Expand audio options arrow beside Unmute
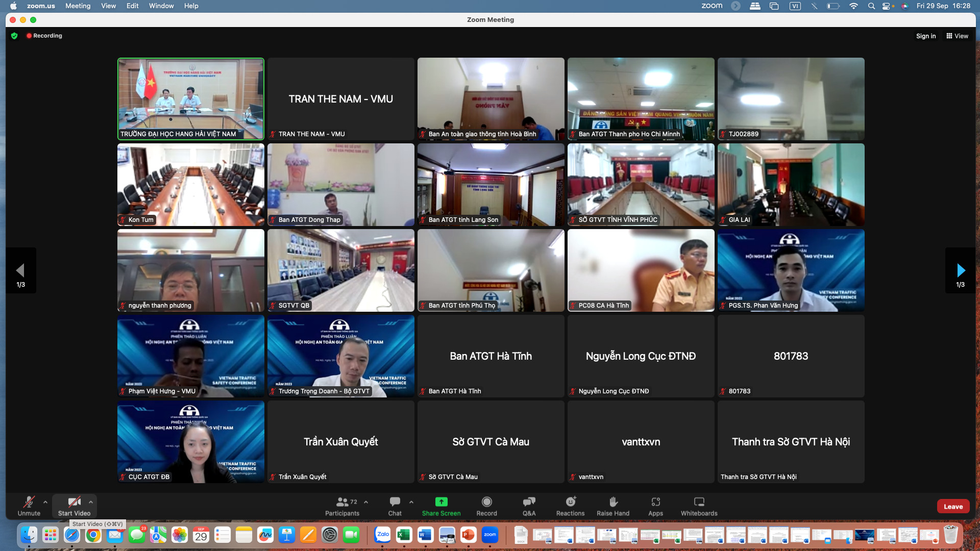980x551 pixels. click(x=45, y=502)
